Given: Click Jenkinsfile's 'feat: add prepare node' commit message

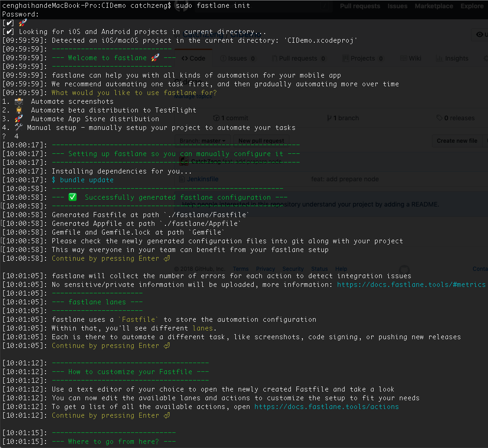Looking at the screenshot, I should [345, 179].
